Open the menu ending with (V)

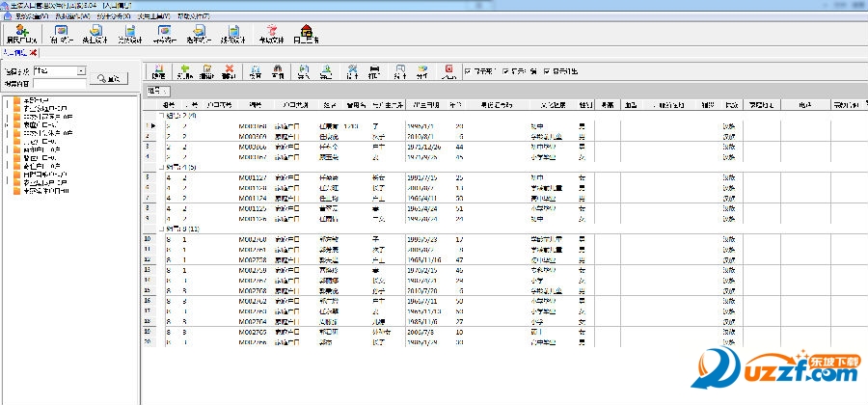click(34, 15)
